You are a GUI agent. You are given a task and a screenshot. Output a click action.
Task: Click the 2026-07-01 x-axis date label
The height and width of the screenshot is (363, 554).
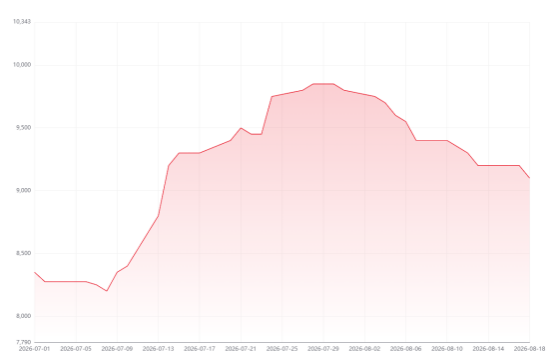34,349
